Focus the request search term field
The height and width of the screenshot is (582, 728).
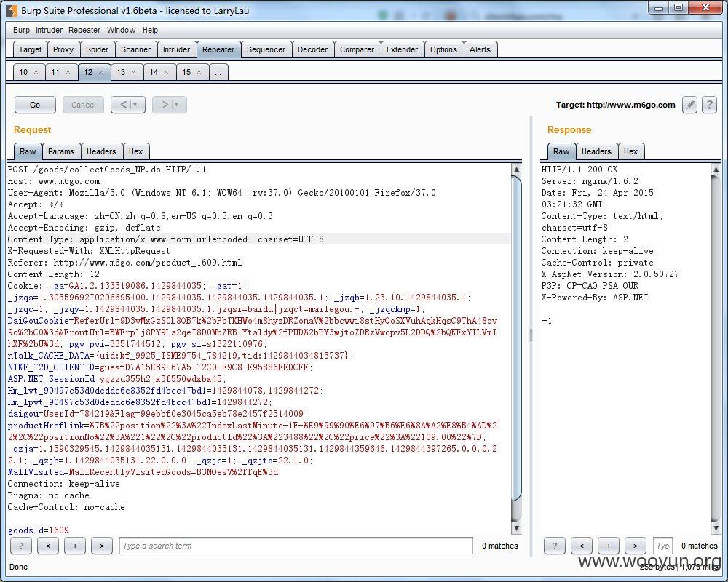(296, 546)
